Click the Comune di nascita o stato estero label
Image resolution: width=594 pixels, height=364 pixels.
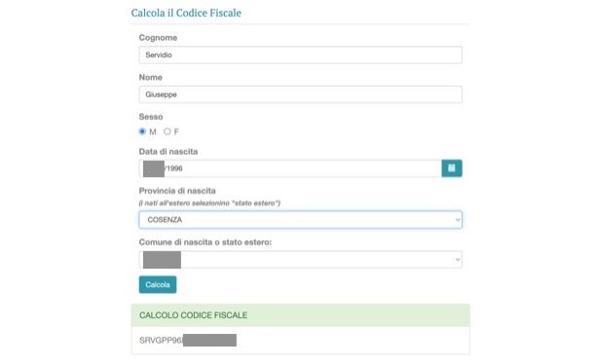[x=205, y=242]
